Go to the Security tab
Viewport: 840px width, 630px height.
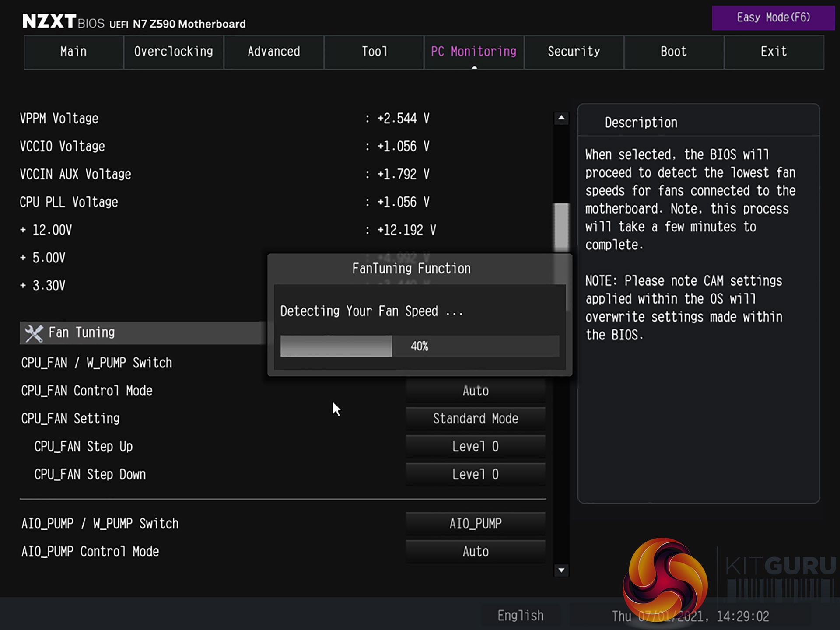pos(574,52)
